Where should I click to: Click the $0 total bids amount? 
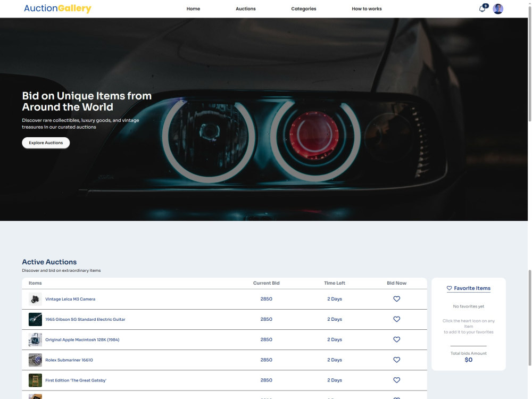[x=468, y=360]
